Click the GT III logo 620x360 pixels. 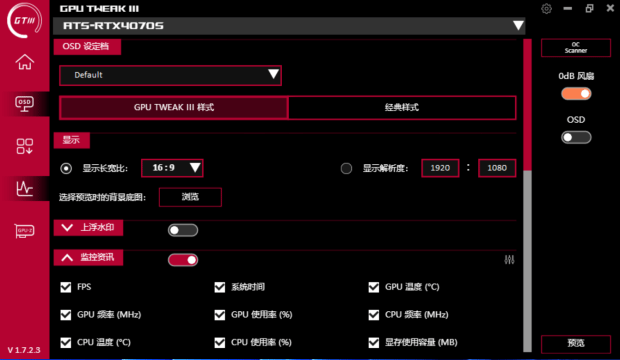click(25, 20)
